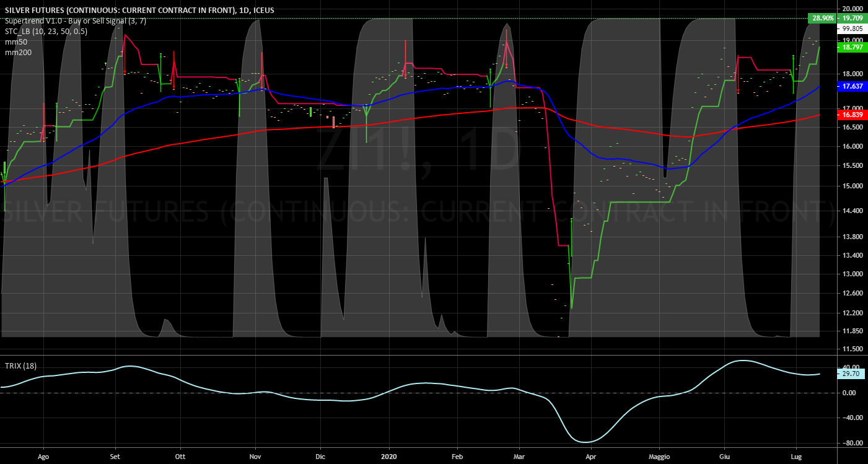
Task: Click the 28.90% green percentage label
Action: 822,19
